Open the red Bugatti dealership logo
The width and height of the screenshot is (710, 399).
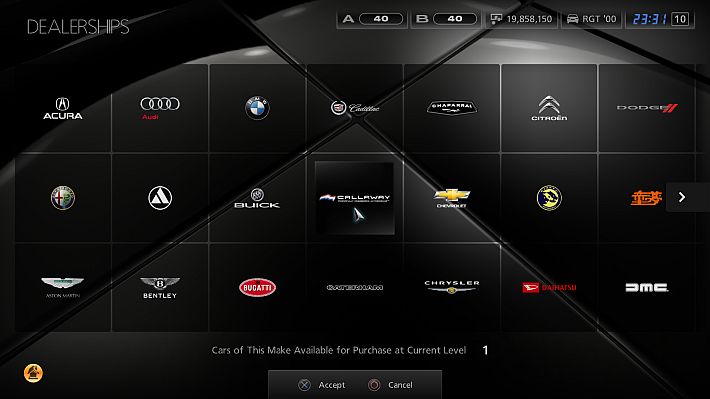(257, 287)
